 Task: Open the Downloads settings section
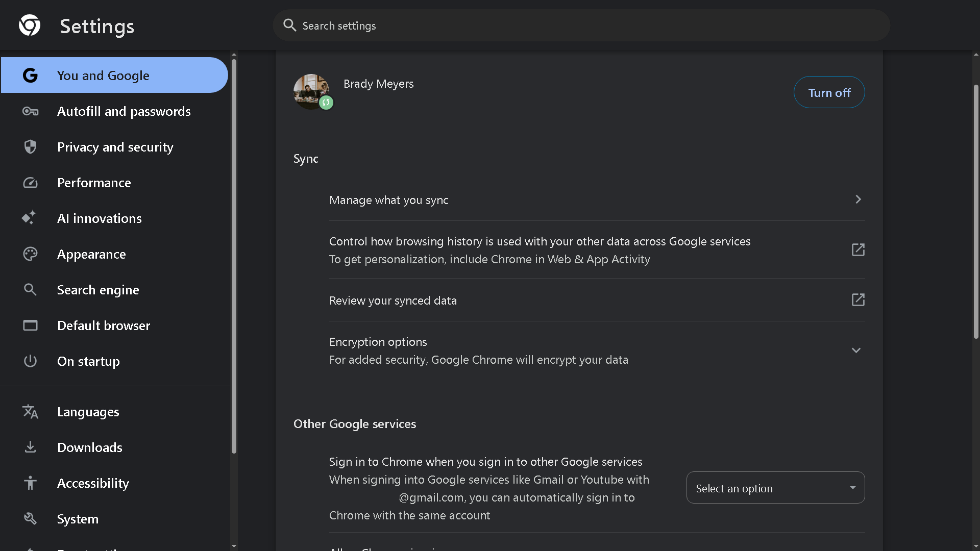[90, 447]
